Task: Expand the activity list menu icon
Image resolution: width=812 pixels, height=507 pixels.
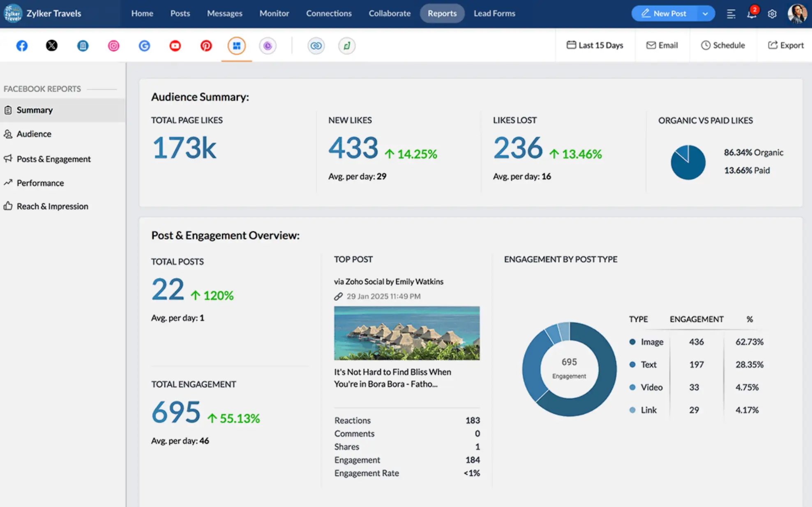Action: click(731, 14)
